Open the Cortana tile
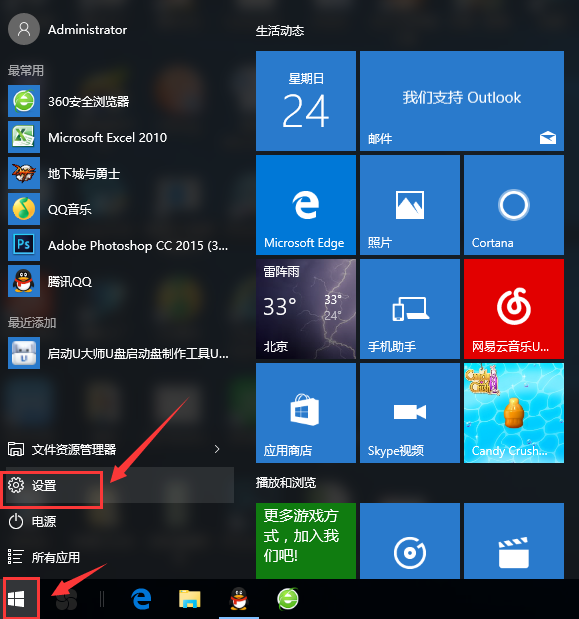This screenshot has width=579, height=619. pos(514,205)
